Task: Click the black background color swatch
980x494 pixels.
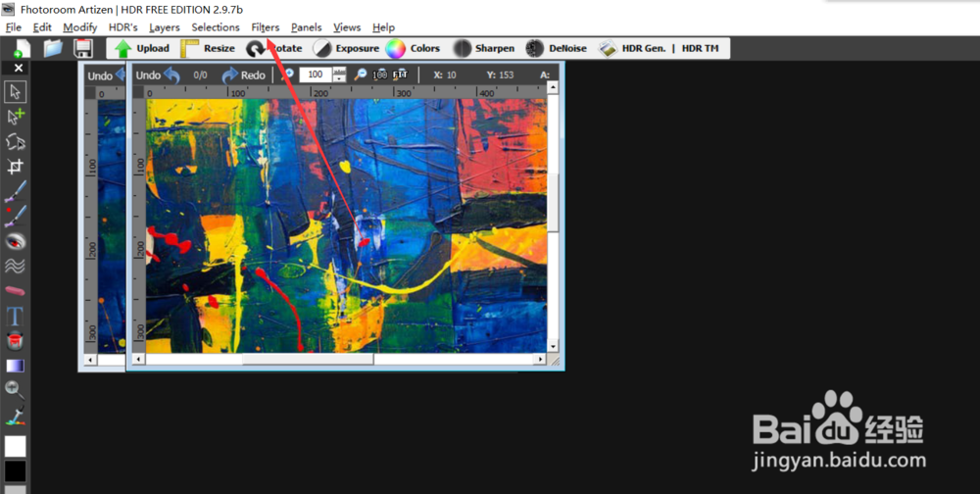Action: click(15, 470)
